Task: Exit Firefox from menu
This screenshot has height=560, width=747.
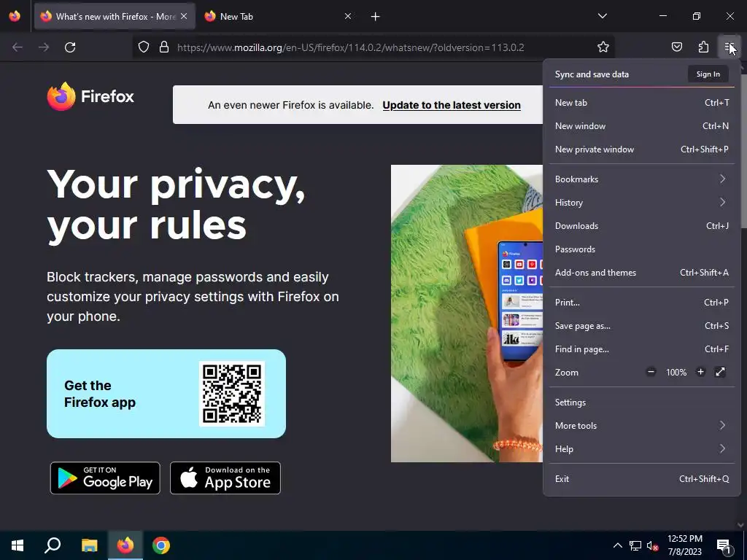Action: click(x=642, y=479)
